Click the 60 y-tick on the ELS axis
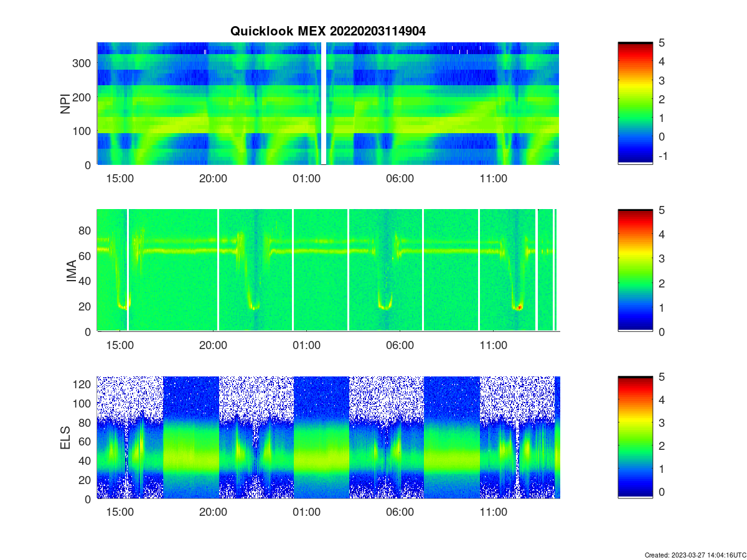 click(86, 442)
